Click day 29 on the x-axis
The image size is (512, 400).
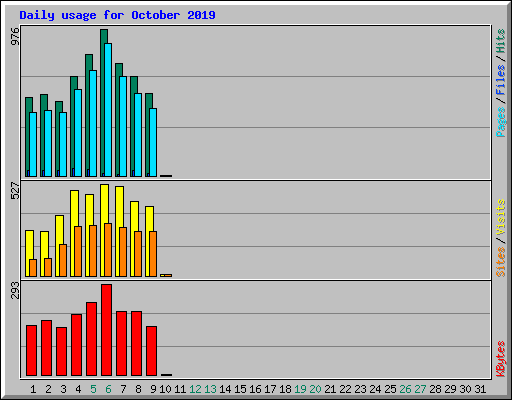[450, 389]
